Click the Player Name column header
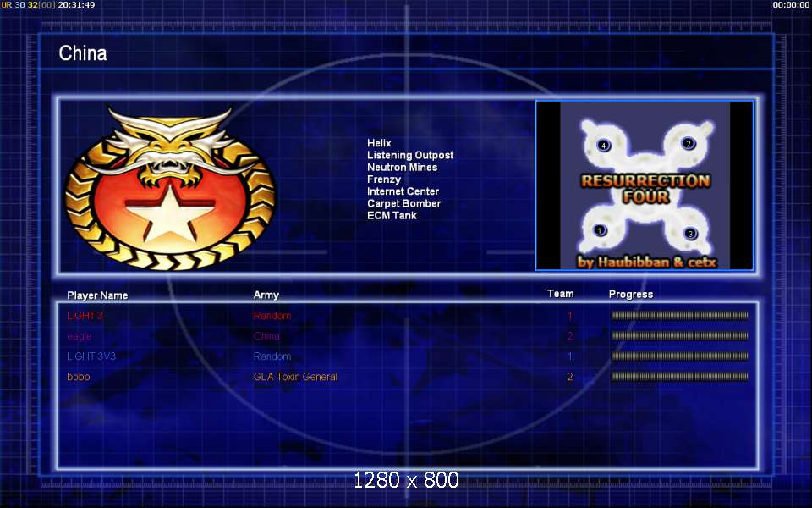The width and height of the screenshot is (812, 508). [x=97, y=295]
